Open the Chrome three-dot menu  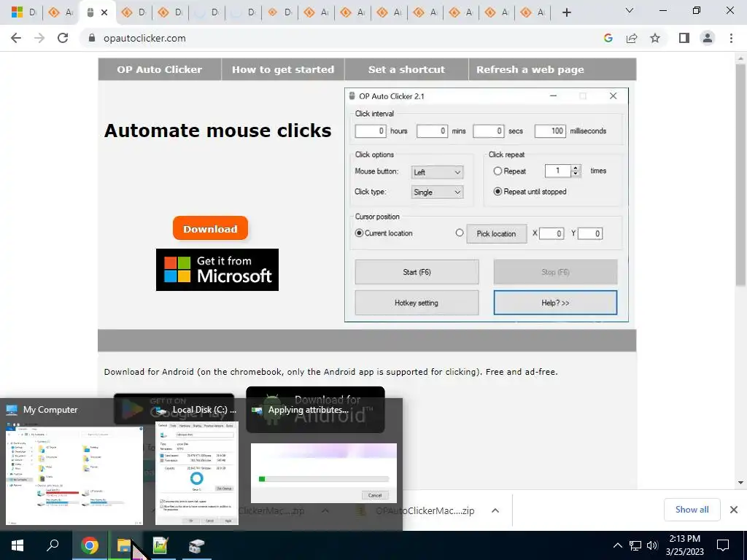tap(731, 38)
